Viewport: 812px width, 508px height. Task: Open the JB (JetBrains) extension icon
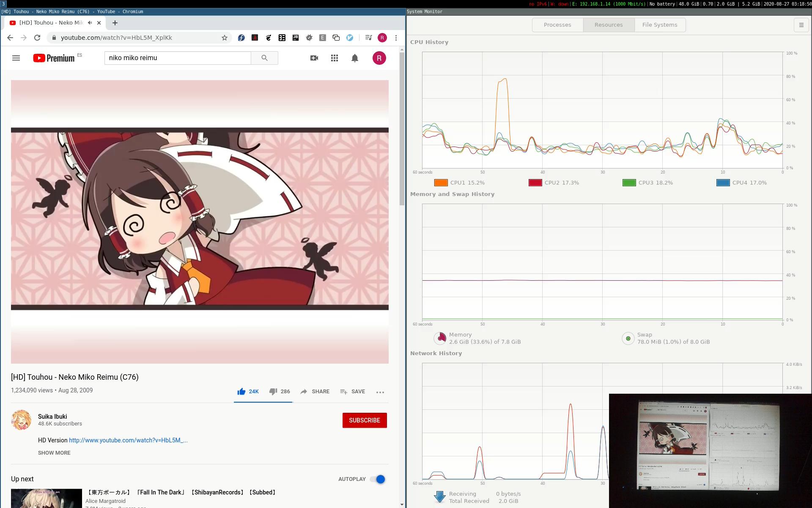295,38
